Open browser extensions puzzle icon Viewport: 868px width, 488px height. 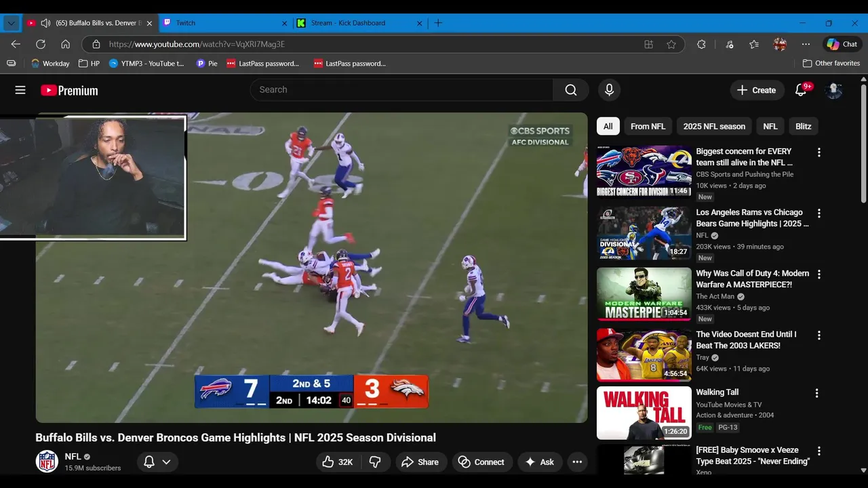click(701, 44)
